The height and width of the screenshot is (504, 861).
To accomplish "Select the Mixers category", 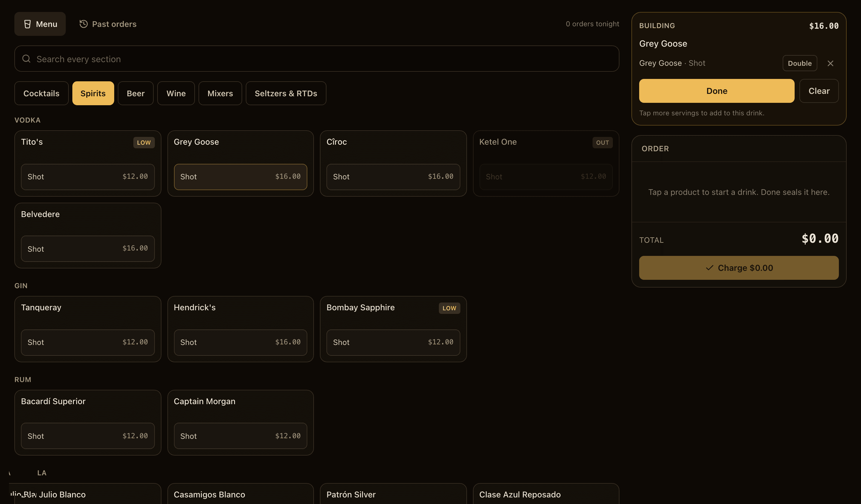I will 220,93.
